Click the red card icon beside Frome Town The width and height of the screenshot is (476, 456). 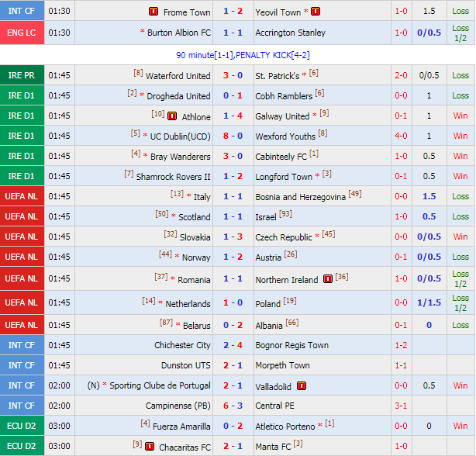pos(153,12)
